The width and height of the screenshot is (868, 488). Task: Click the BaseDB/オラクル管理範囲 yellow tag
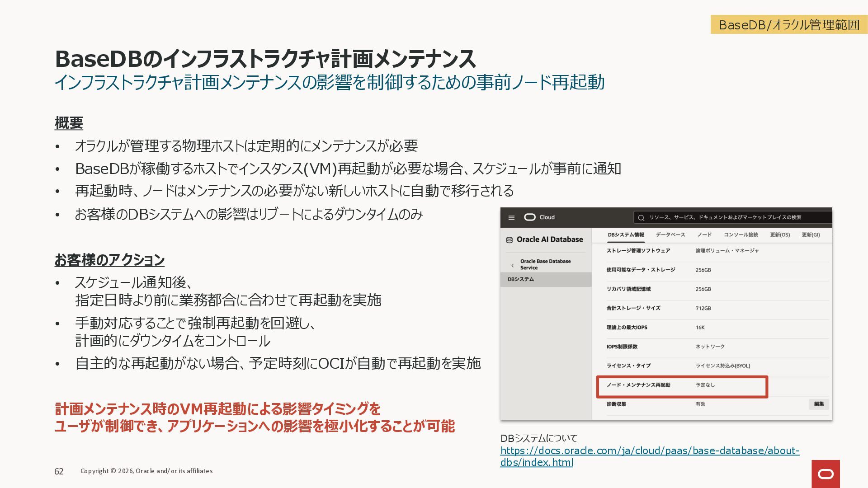(x=789, y=25)
